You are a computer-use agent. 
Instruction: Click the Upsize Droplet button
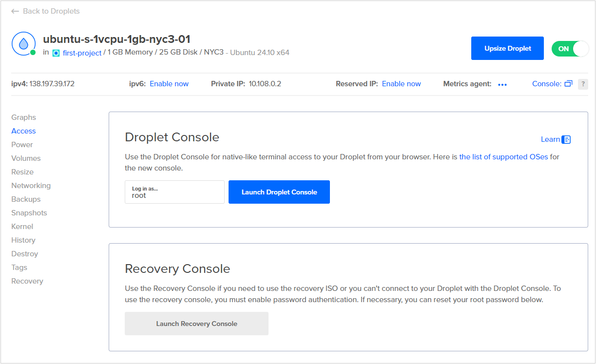pos(507,48)
